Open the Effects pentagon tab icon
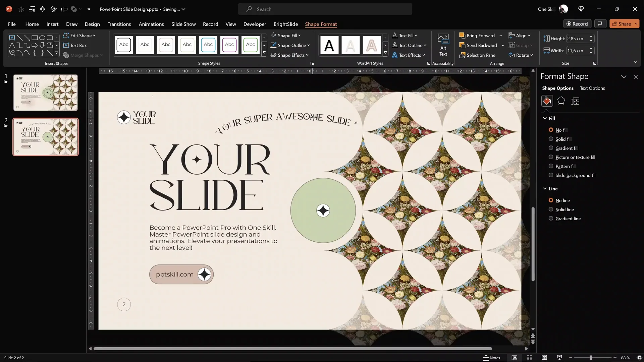This screenshot has height=362, width=644. (561, 101)
